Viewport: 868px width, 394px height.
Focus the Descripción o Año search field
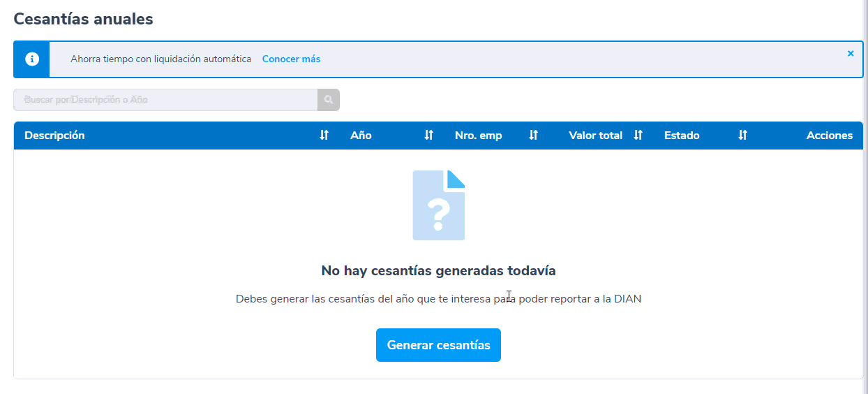[x=165, y=100]
